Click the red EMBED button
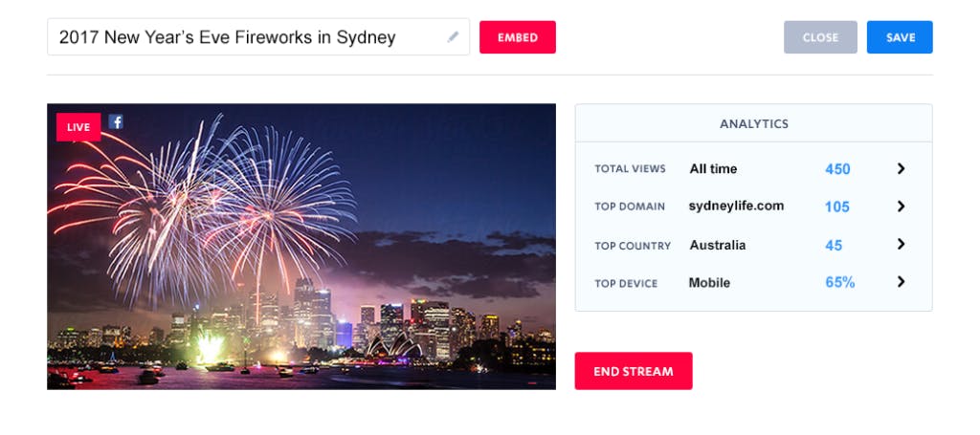 (518, 37)
